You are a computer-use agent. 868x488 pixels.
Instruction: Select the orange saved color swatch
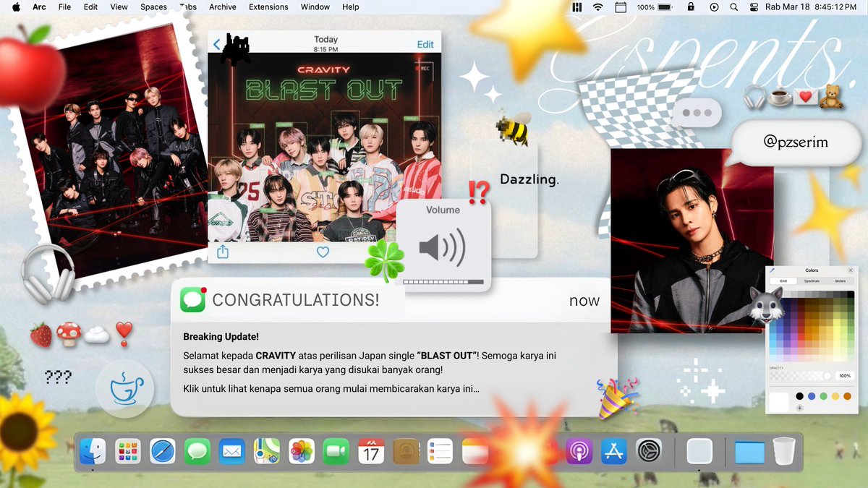[847, 396]
